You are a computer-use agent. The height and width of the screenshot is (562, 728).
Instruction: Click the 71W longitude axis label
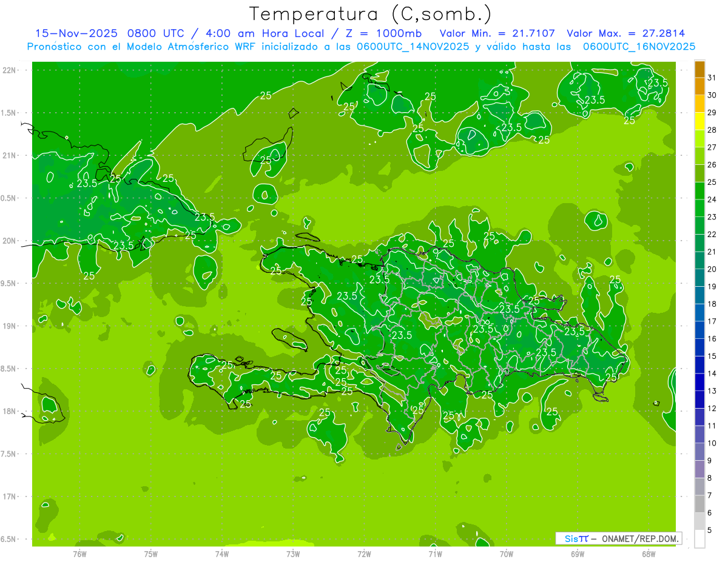pos(435,554)
